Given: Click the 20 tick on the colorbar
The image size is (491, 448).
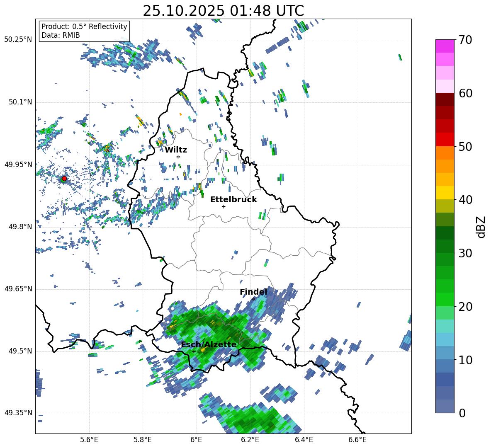Looking at the screenshot, I should (x=465, y=307).
